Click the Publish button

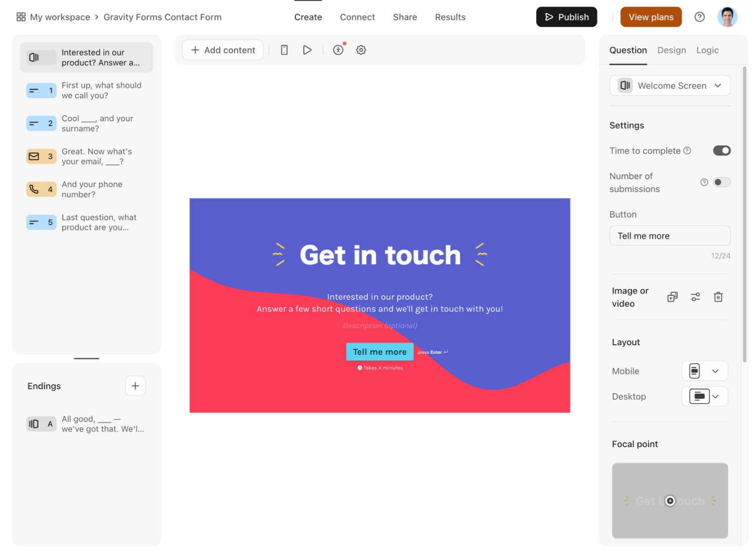click(566, 17)
